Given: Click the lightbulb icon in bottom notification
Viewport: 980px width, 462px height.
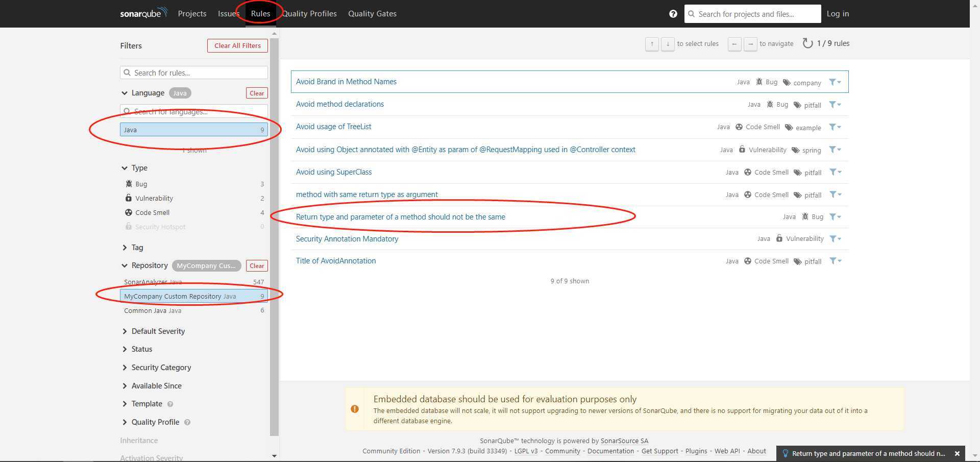Looking at the screenshot, I should pos(785,453).
